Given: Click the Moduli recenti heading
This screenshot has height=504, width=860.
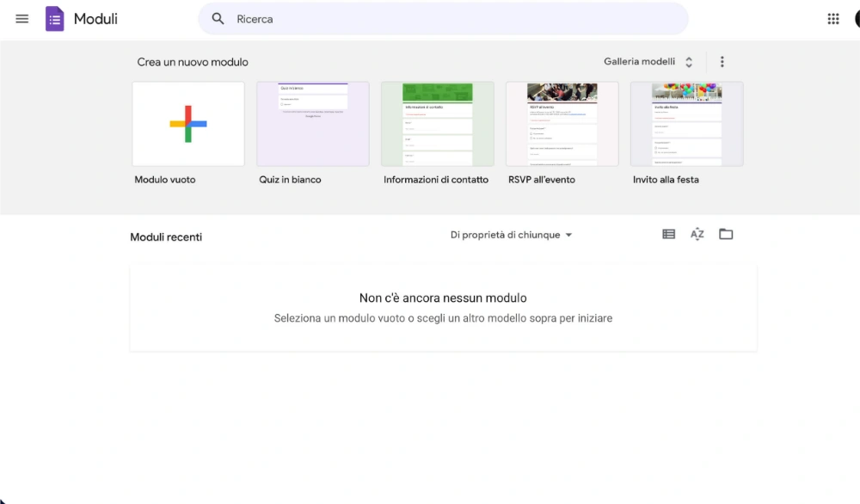Looking at the screenshot, I should [166, 237].
